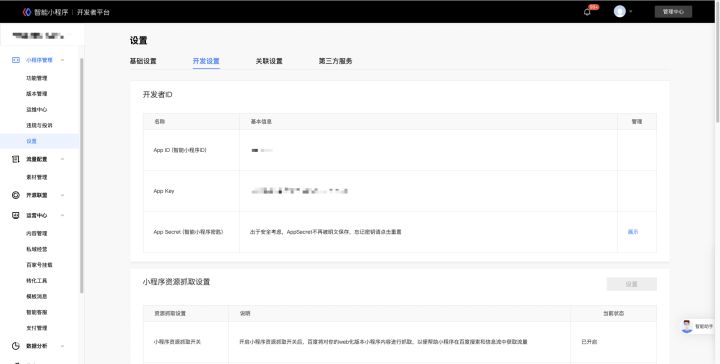Open 转化工具 in the sidebar

point(36,280)
